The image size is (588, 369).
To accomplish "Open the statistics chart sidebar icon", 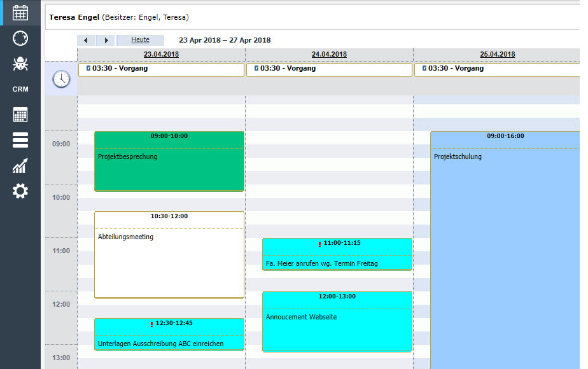I will (20, 166).
